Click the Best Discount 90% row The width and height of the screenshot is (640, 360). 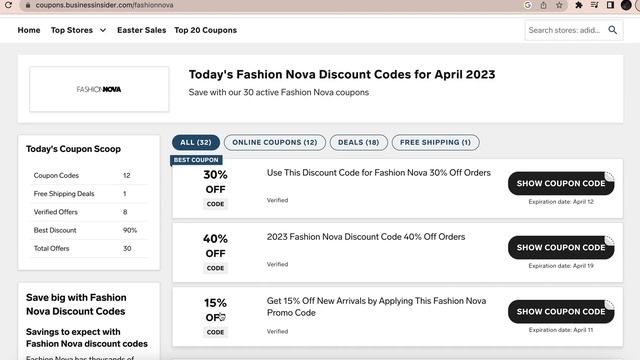pos(89,230)
